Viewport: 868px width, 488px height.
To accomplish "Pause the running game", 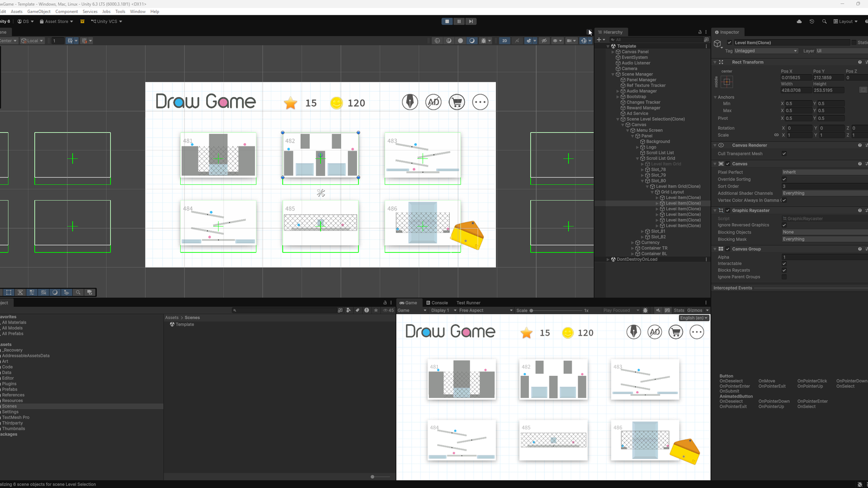I will click(x=459, y=21).
